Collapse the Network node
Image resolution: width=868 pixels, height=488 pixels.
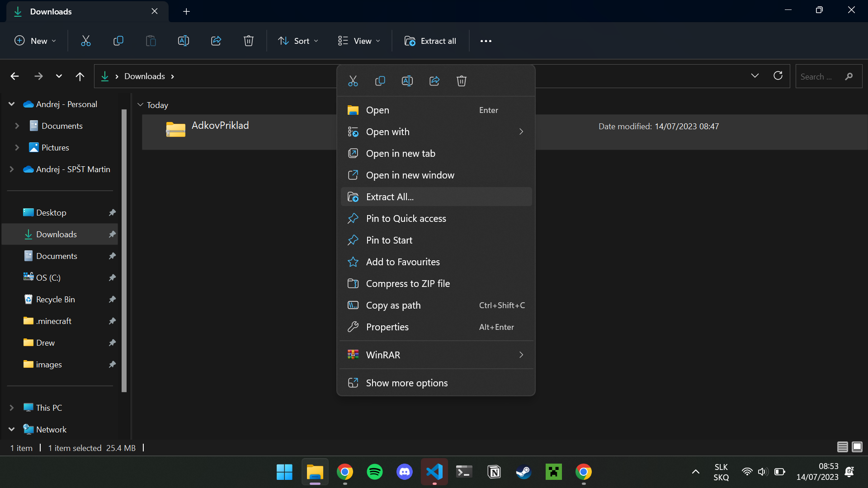tap(12, 430)
